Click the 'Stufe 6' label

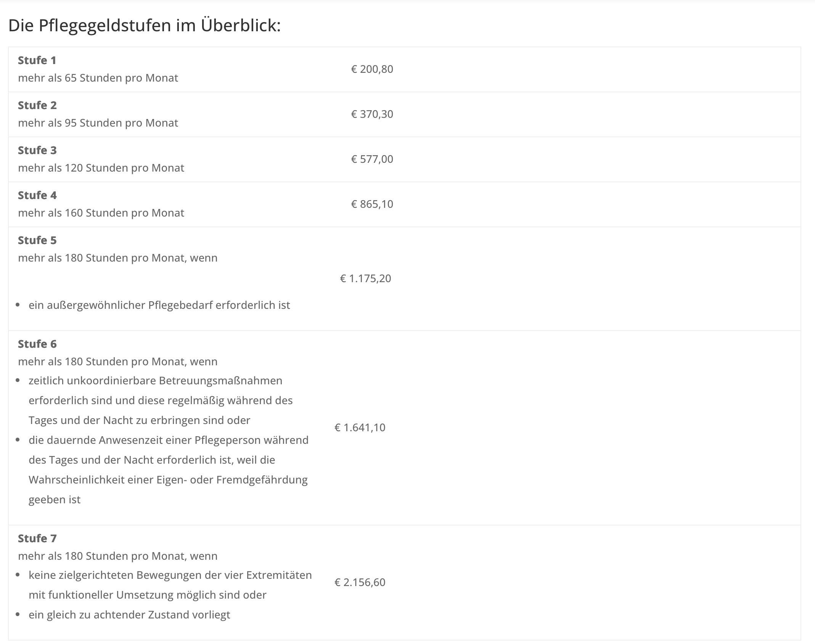37,344
